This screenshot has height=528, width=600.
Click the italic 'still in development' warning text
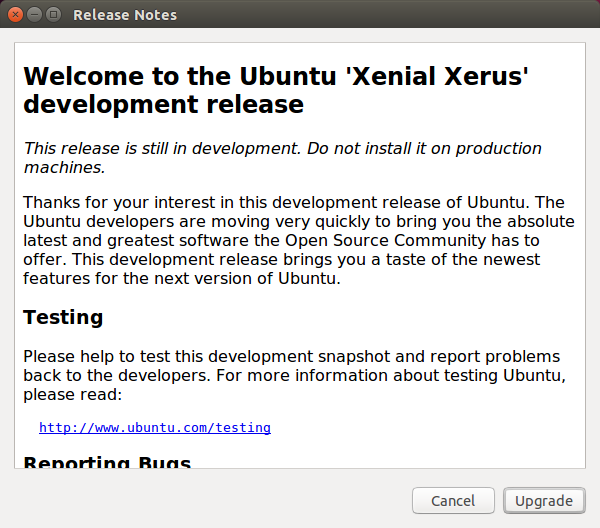click(282, 158)
